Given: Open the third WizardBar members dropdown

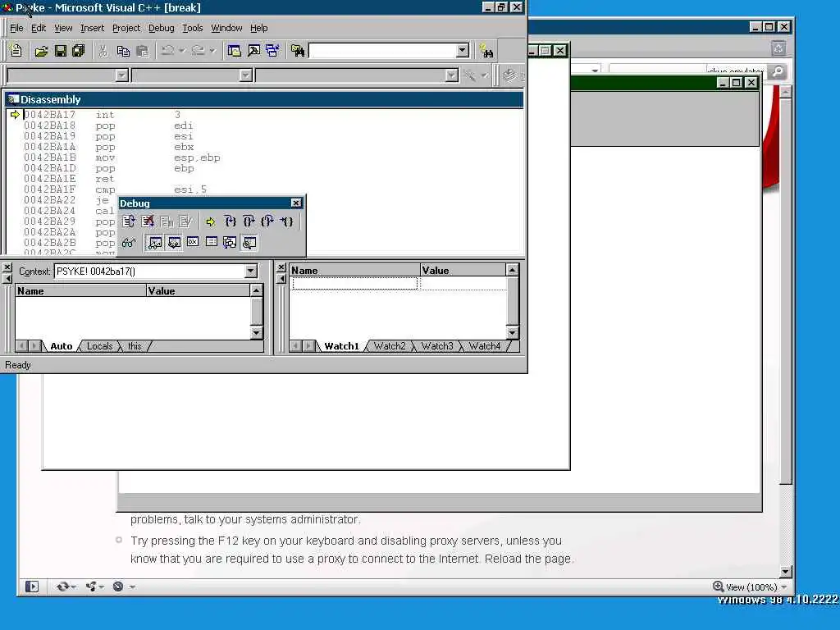Looking at the screenshot, I should [x=452, y=75].
